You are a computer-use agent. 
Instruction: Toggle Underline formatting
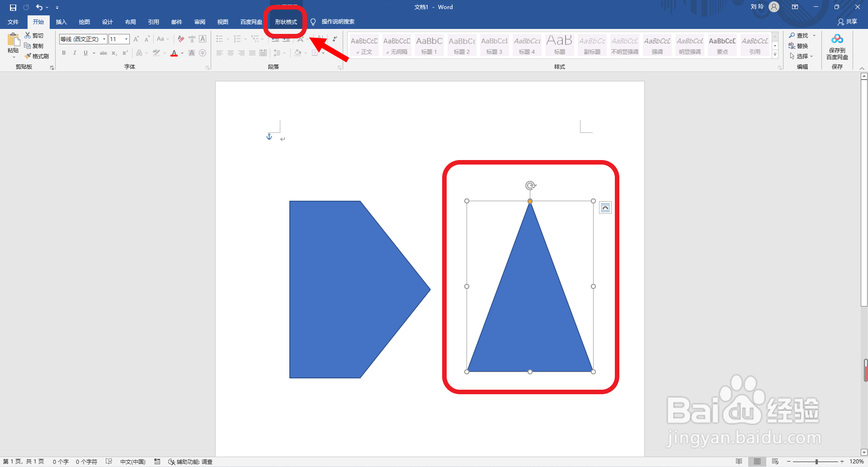coord(85,53)
